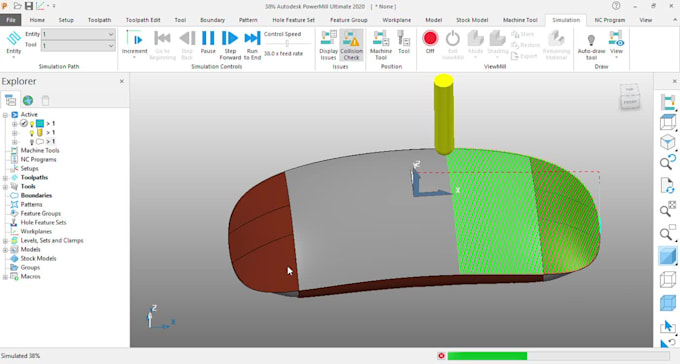Expand Levels, Sets and Clamps node

[x=5, y=240]
